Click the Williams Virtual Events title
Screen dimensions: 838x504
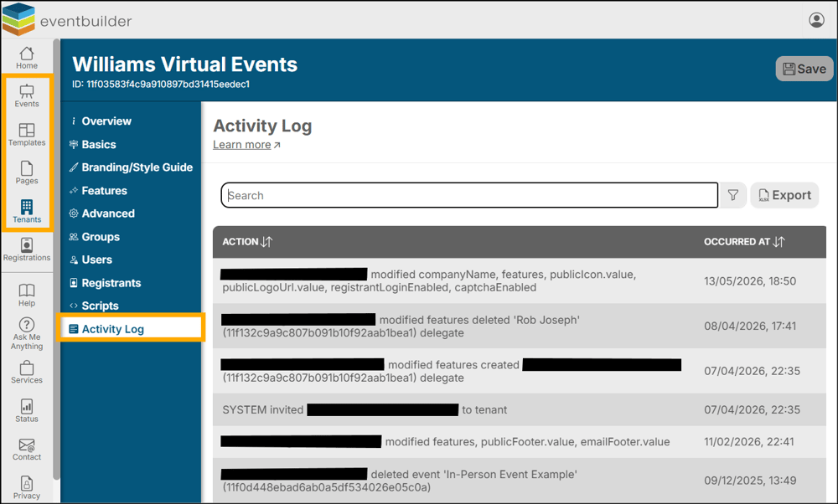(x=185, y=64)
